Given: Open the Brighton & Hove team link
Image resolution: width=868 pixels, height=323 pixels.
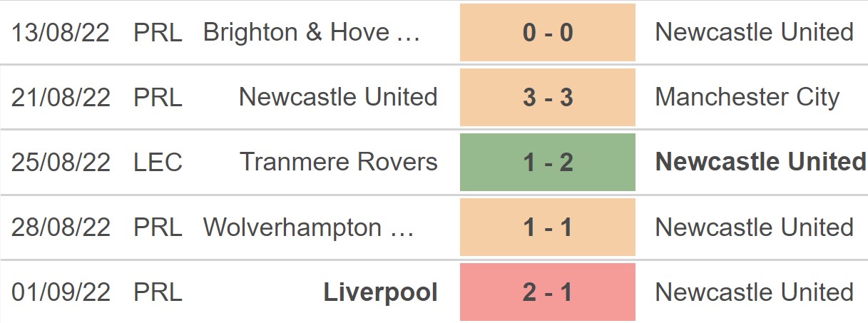Looking at the screenshot, I should coord(312,33).
